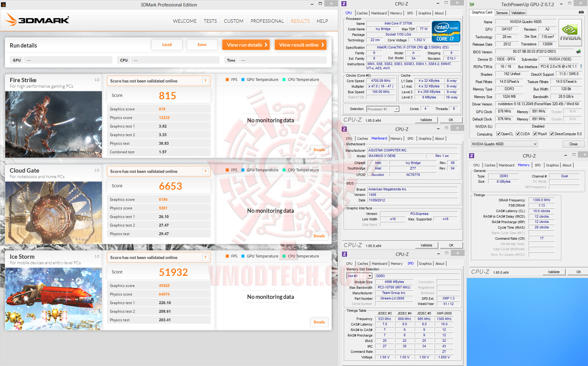The height and width of the screenshot is (366, 588).
Task: Click Cloud Gate GPU Temperature blue swatch
Action: 243,170
